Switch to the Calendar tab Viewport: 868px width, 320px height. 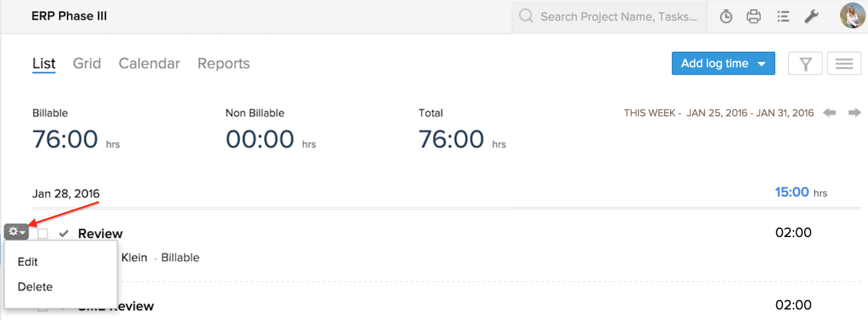[149, 63]
